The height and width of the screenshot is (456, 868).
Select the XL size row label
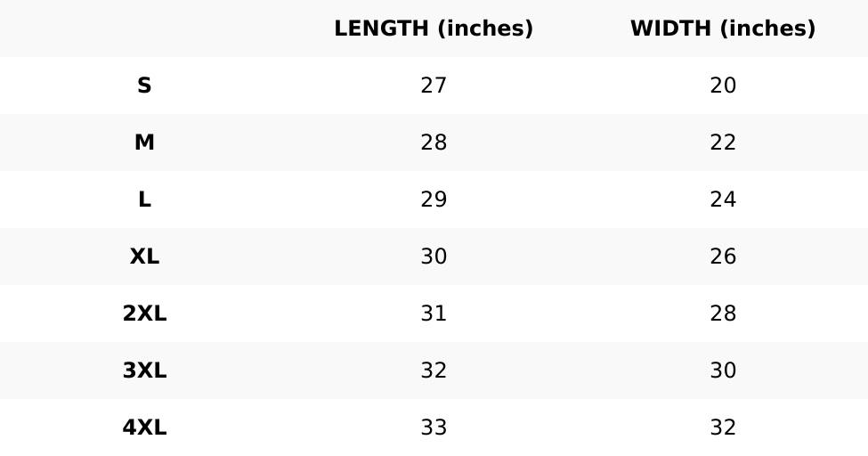coord(144,256)
